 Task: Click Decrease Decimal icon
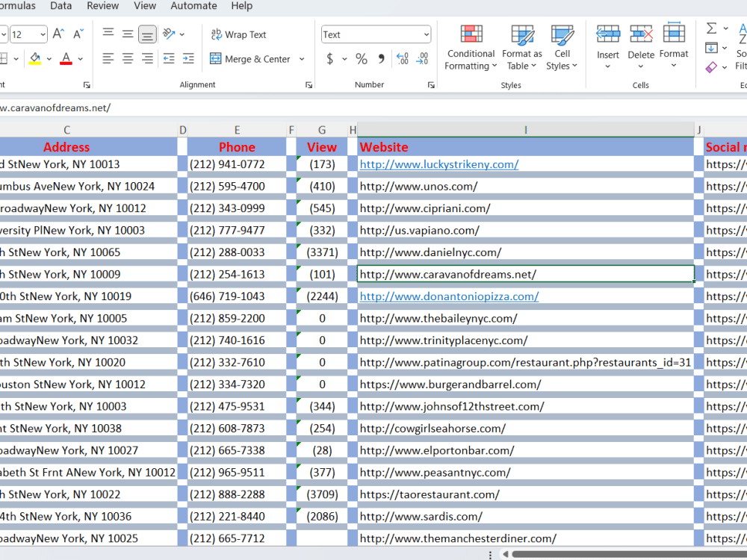pos(422,58)
